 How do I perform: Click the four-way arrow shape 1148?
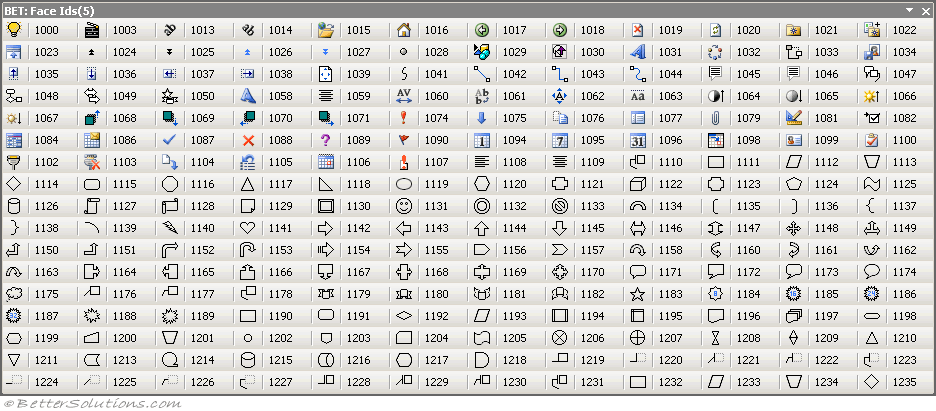pos(793,228)
